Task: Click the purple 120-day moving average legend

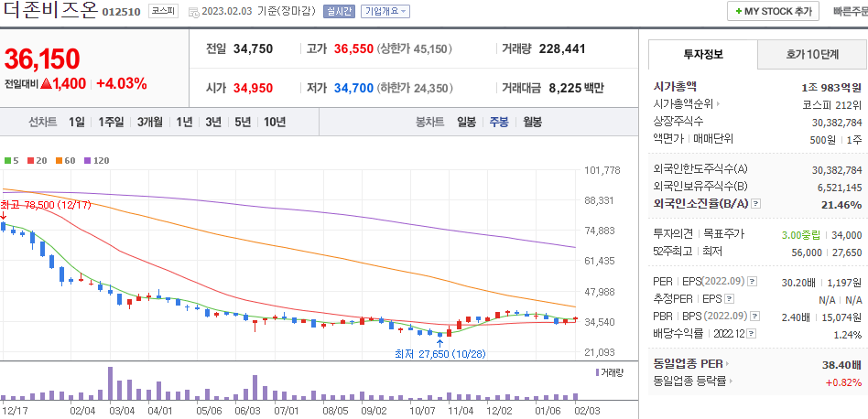Action: point(96,161)
